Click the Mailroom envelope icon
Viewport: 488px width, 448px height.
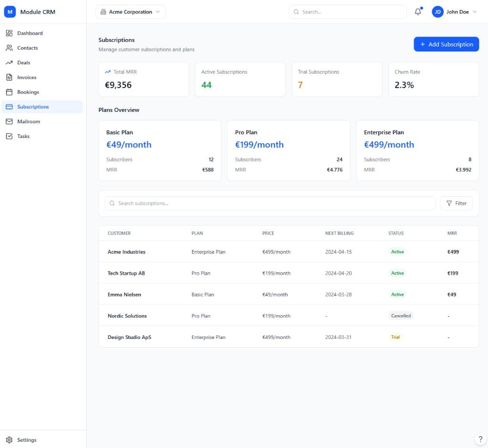[x=10, y=121]
